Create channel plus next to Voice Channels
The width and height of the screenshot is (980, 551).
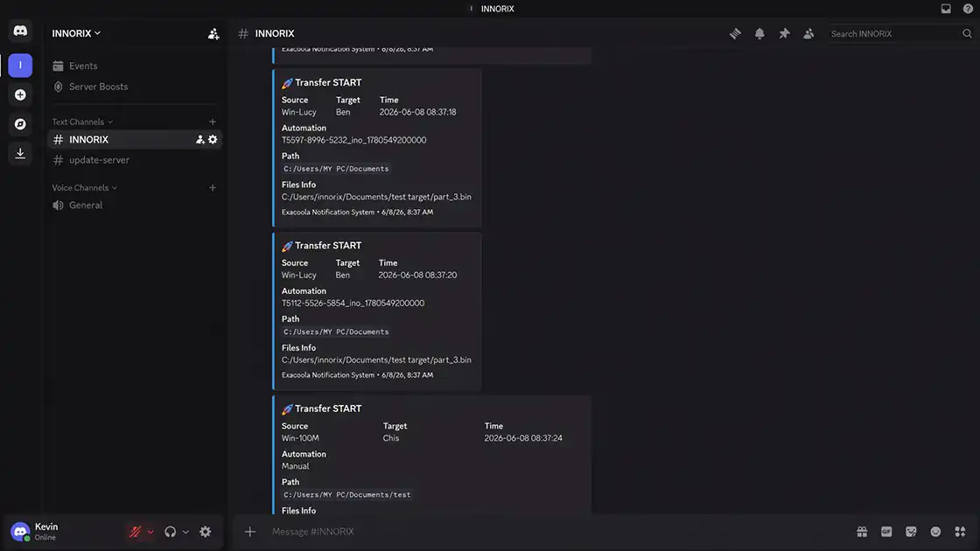pos(213,187)
